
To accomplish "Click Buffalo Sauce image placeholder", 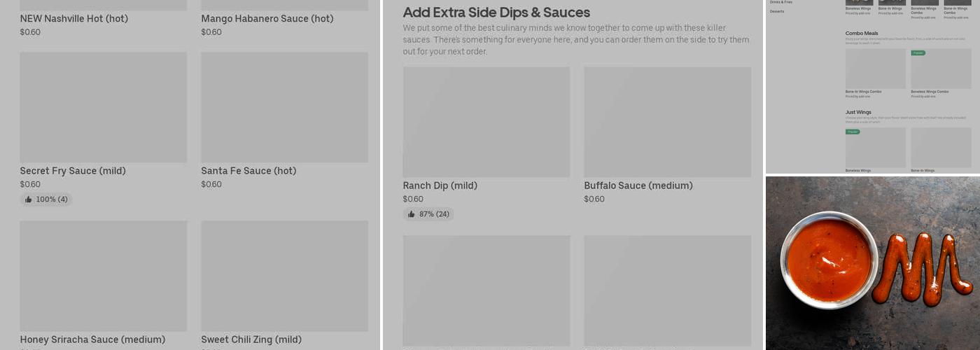I will point(667,122).
